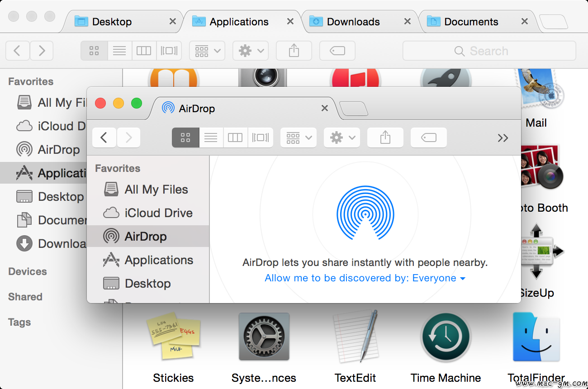Select the TextEdit app icon

(356, 337)
